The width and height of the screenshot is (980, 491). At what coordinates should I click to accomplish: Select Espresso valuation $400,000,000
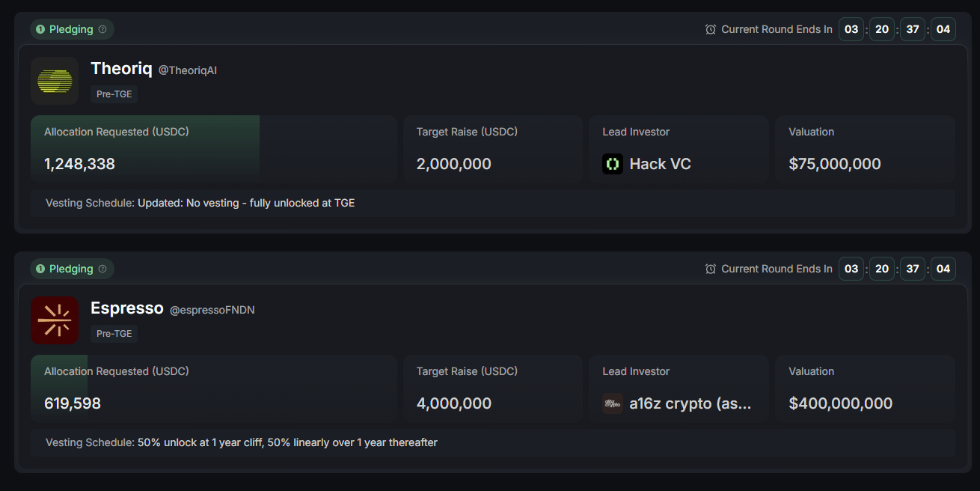pos(841,403)
